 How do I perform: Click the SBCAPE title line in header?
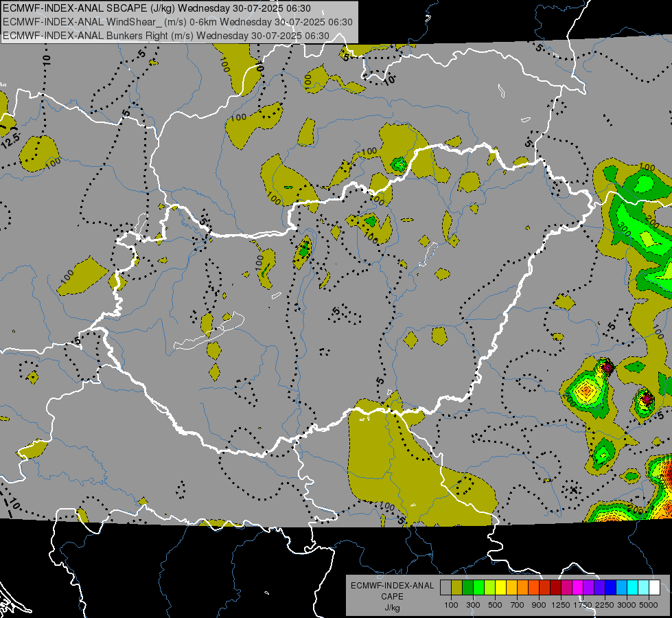[x=157, y=8]
